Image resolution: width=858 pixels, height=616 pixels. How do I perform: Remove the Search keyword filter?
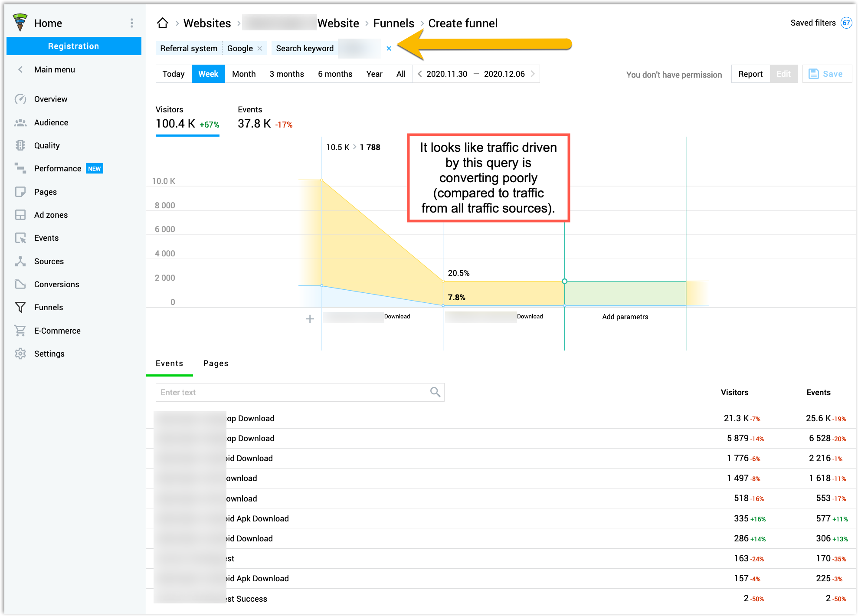pos(389,49)
